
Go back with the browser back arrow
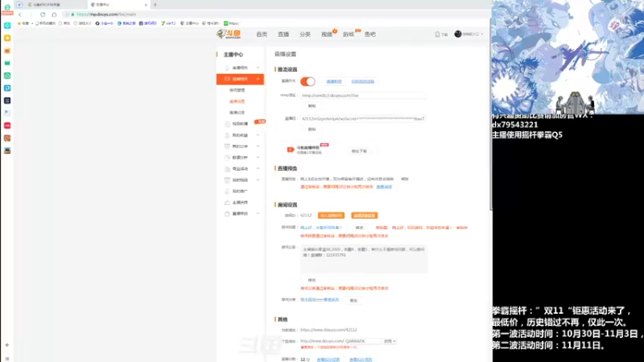click(x=19, y=14)
